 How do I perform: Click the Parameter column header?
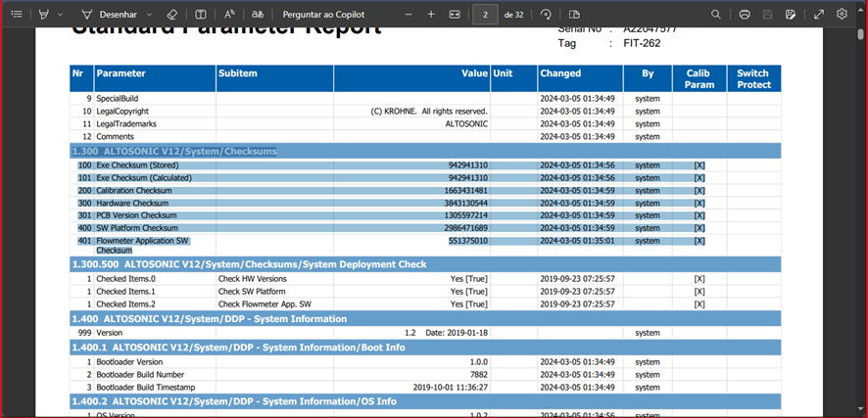pos(155,78)
